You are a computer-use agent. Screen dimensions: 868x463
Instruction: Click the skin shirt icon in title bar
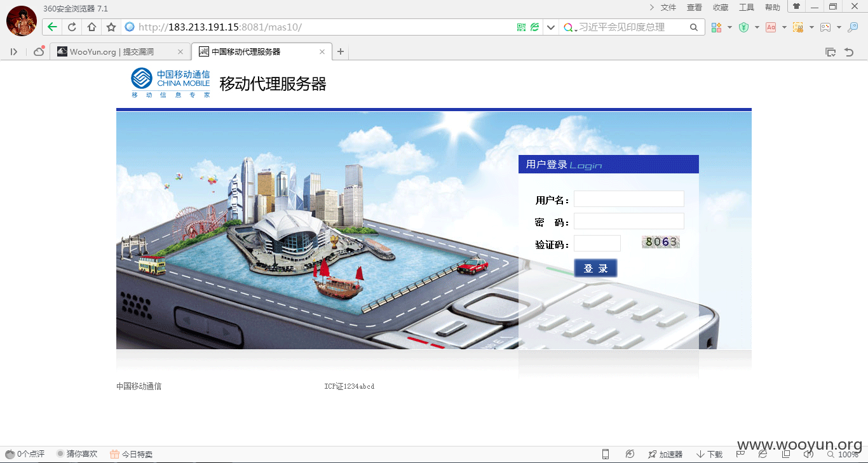tap(796, 6)
